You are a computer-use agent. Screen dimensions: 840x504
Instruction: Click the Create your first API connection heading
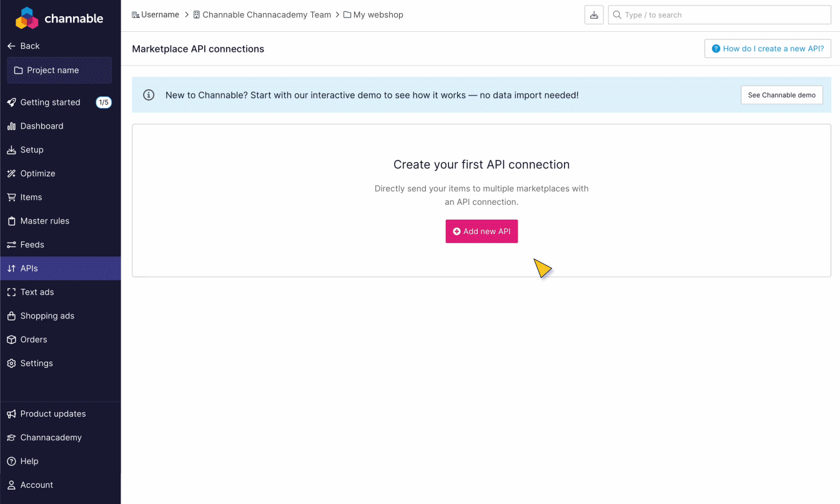click(x=482, y=165)
